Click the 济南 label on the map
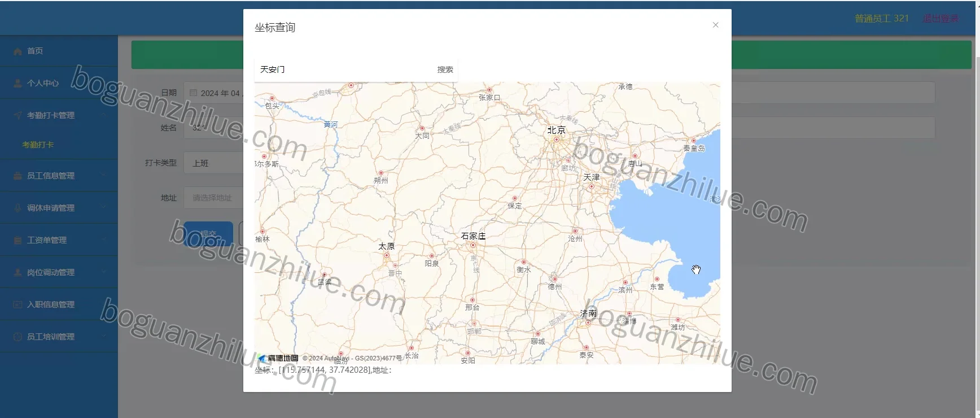This screenshot has width=980, height=418. pos(588,313)
